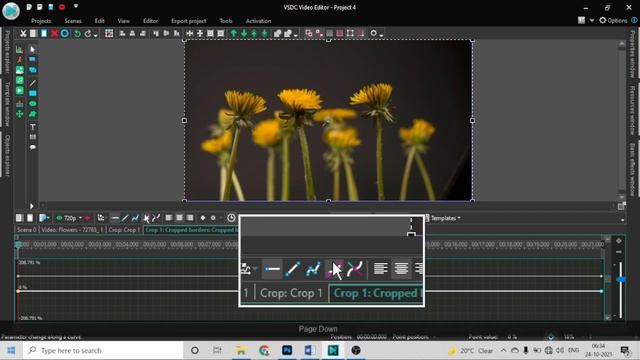Open the Edit menu
The height and width of the screenshot is (360, 640).
[x=100, y=21]
